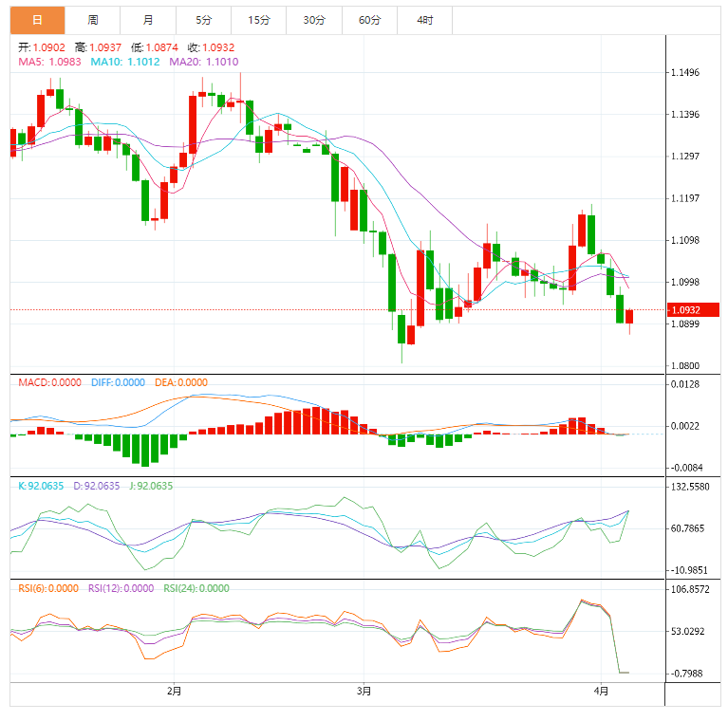Open the 30分 interval tab
Screen dimensions: 728x721
(x=314, y=21)
